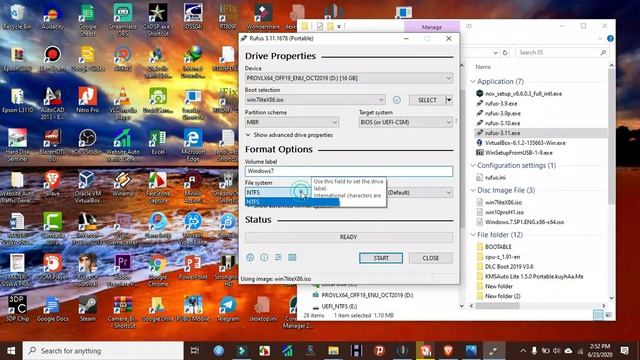
Task: Click the taskbar clock showing 2:52 PM
Action: click(x=600, y=351)
